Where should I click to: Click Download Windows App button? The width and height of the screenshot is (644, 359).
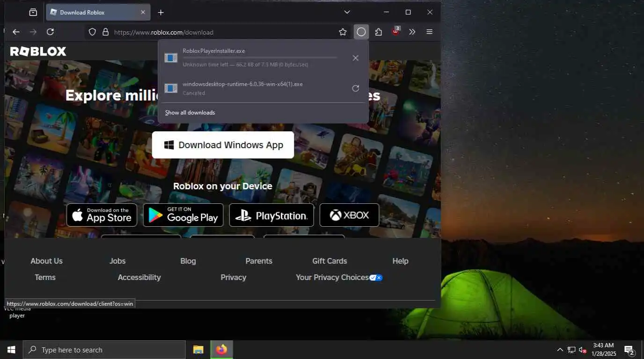point(223,145)
